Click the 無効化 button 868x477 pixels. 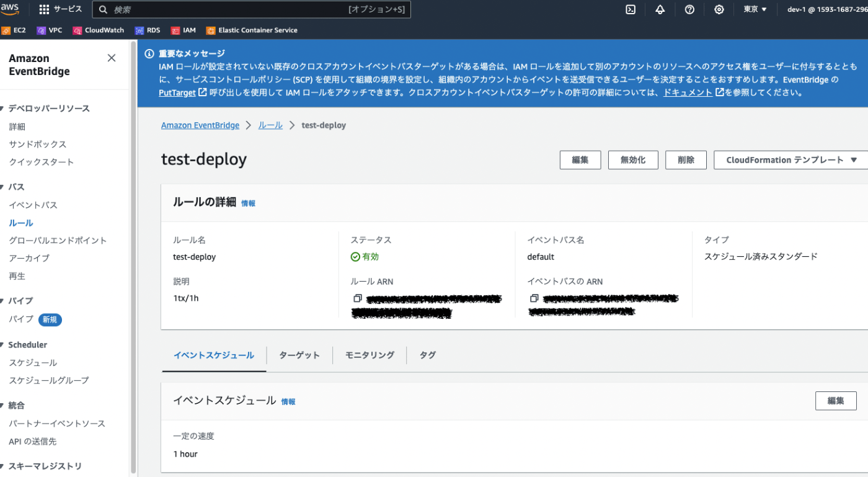[633, 160]
